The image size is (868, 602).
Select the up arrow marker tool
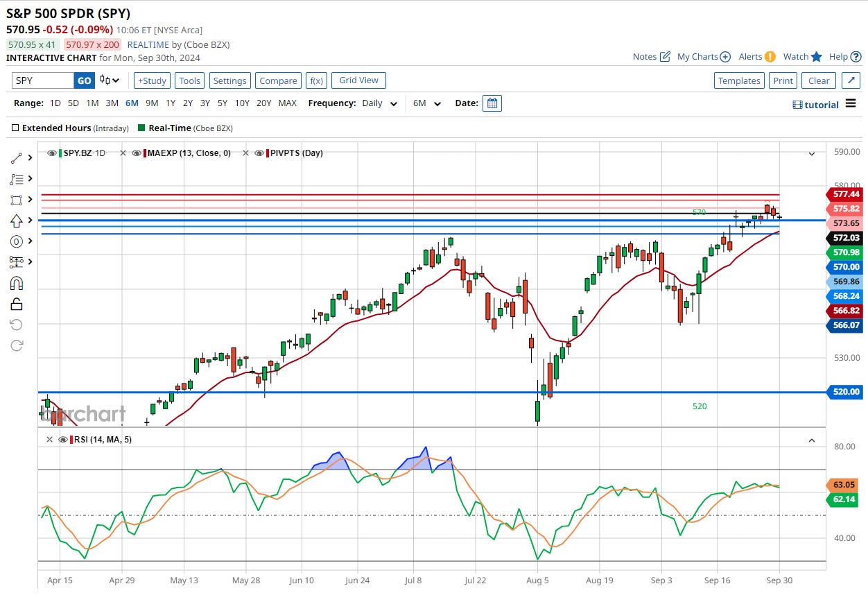(x=17, y=221)
